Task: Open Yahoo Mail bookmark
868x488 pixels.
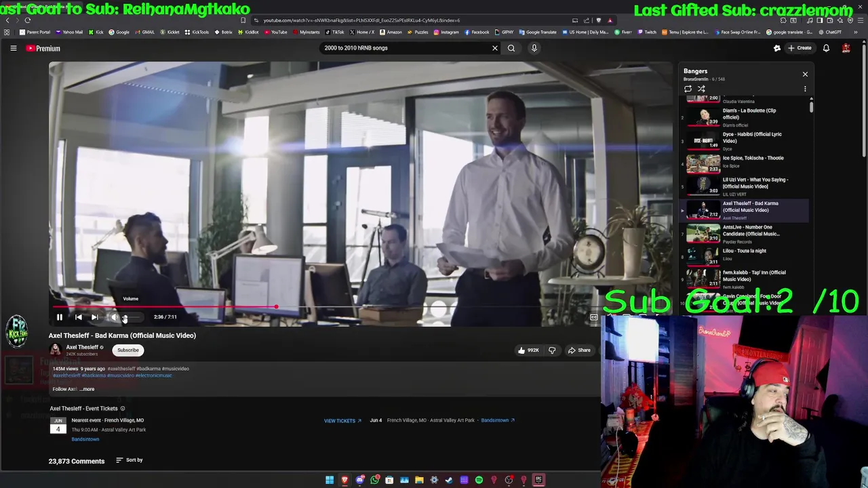Action: coord(68,32)
